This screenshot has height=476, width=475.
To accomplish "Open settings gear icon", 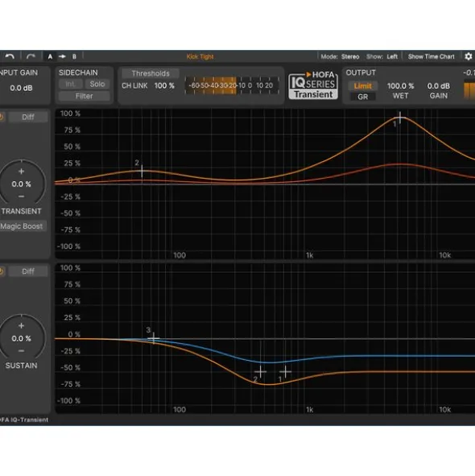I will 469,56.
